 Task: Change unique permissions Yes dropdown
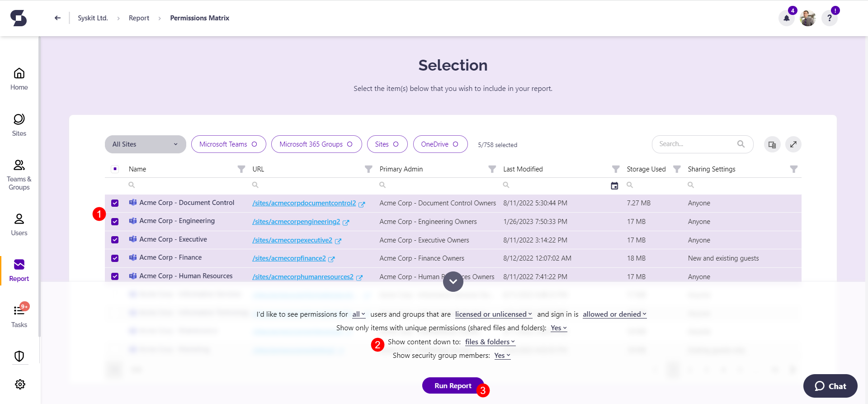(559, 328)
